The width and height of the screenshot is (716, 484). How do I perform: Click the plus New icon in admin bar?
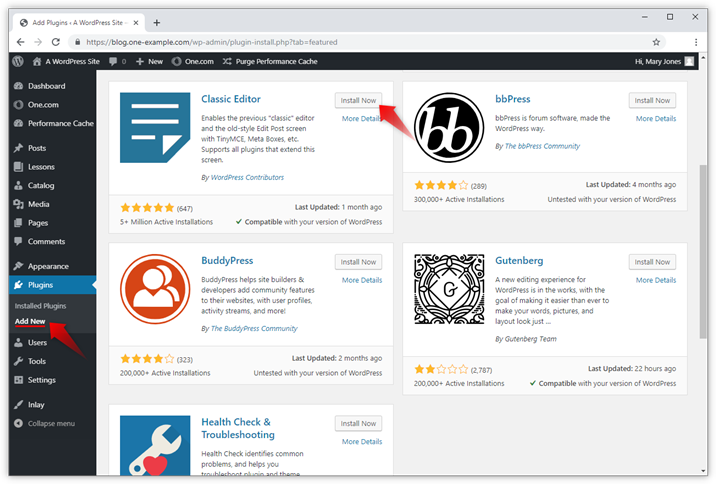point(140,61)
